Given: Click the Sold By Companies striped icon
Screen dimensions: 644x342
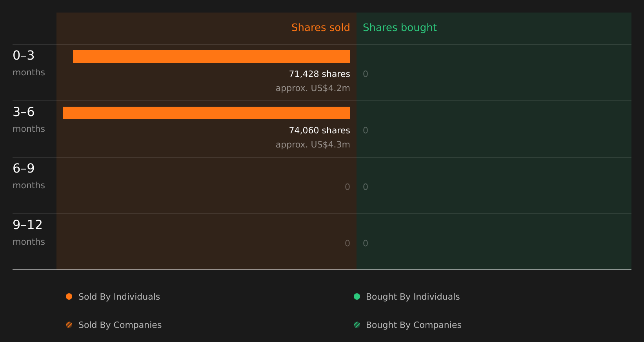Looking at the screenshot, I should tap(69, 325).
